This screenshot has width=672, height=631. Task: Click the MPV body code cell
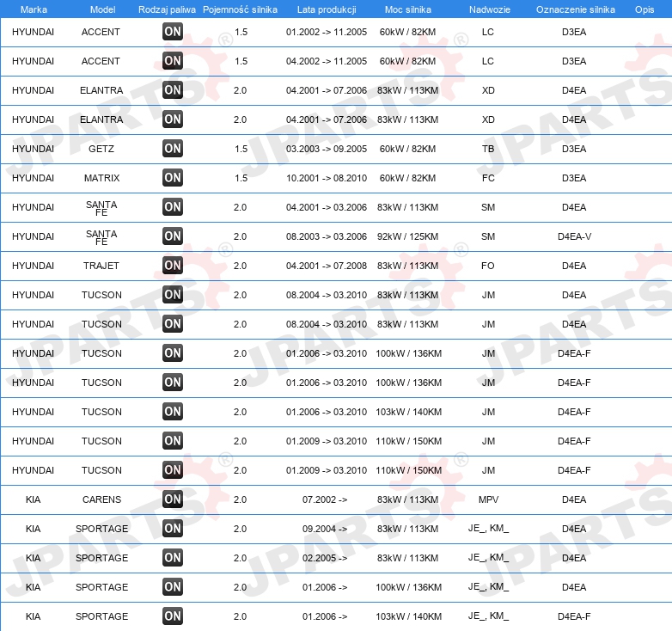coord(488,499)
